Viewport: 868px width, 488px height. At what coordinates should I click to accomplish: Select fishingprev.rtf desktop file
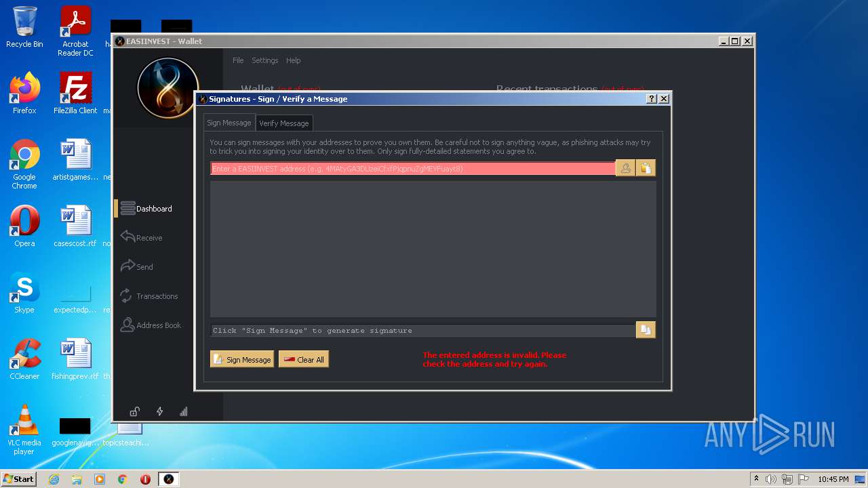click(75, 359)
